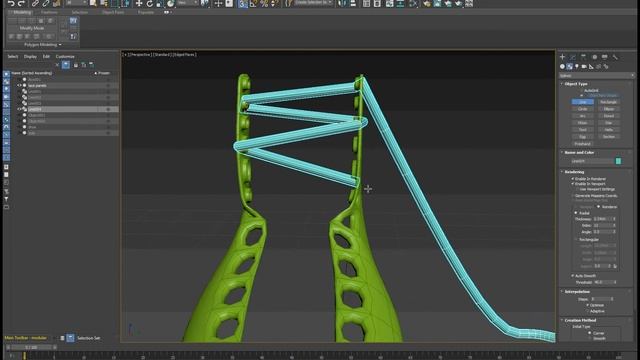Toggle the Percent Snap icon

[x=264, y=4]
